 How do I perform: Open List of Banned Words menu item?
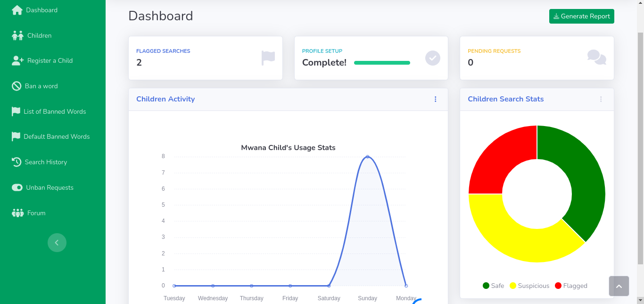pos(55,111)
